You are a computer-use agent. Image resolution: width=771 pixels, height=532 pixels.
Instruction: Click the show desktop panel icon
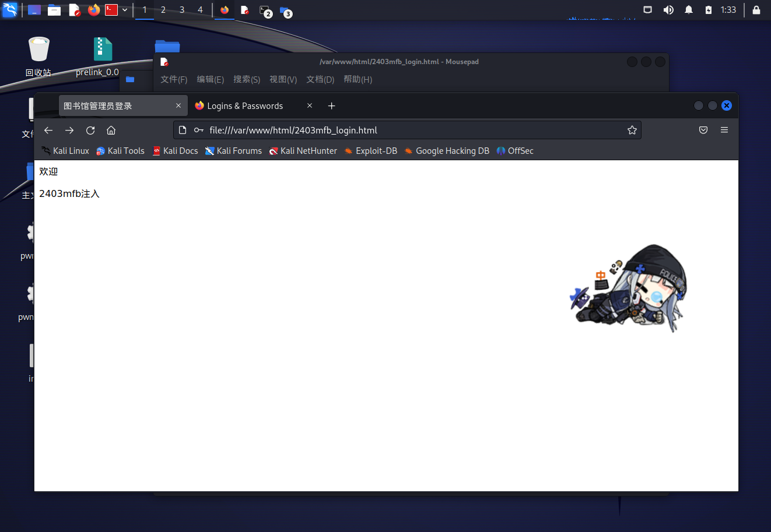coord(34,10)
